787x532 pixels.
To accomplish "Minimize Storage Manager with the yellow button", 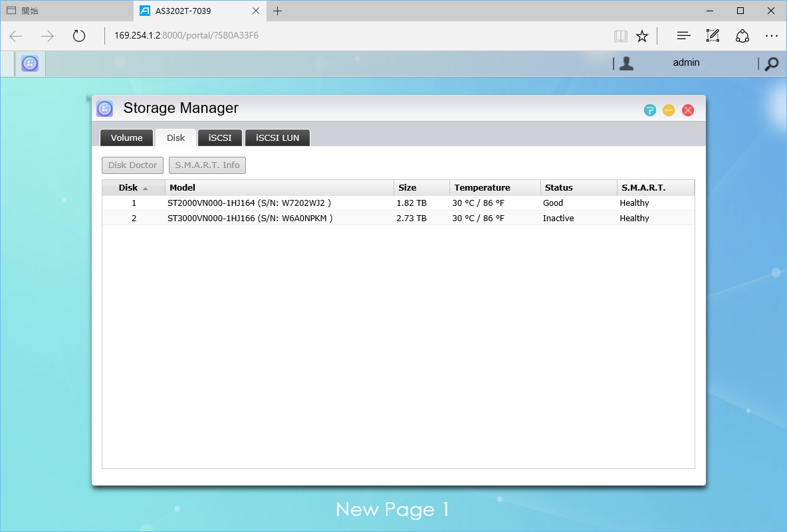I will tap(669, 110).
